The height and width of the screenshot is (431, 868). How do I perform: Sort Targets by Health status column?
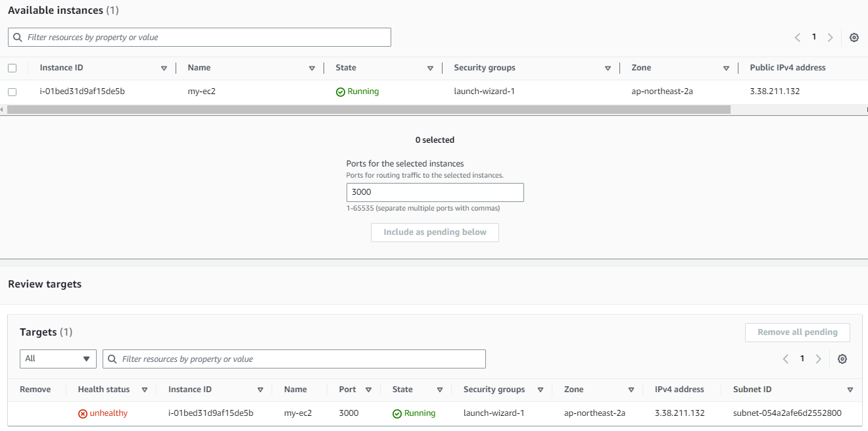(145, 390)
